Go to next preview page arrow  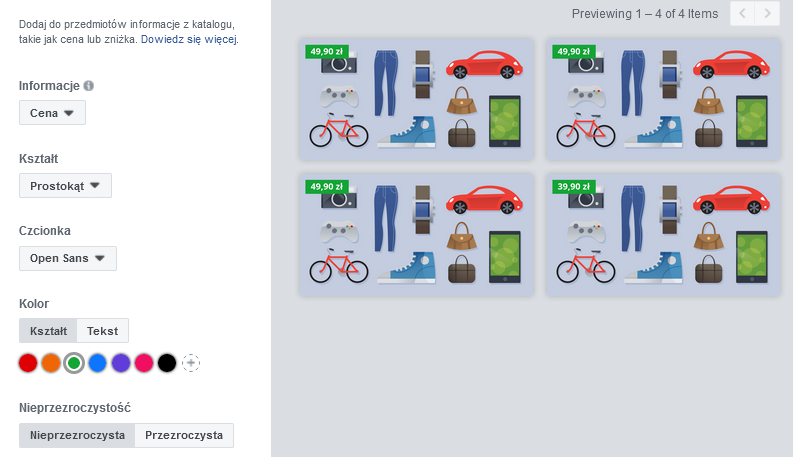click(x=767, y=14)
